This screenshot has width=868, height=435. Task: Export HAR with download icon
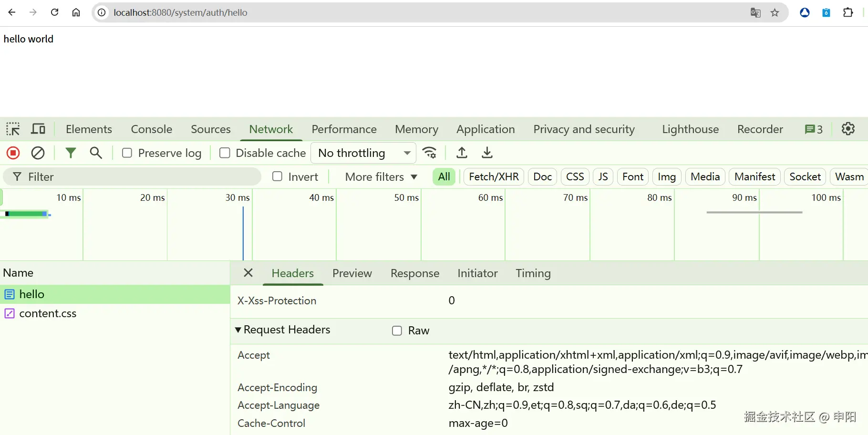(x=487, y=153)
